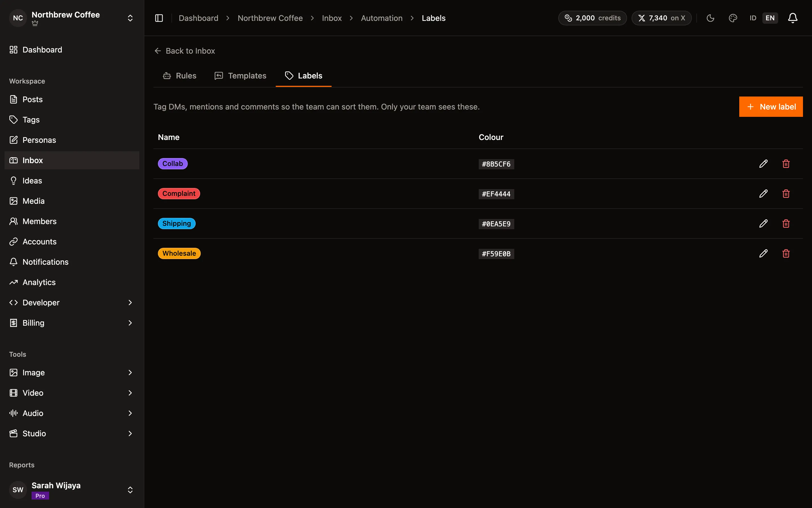Expand the Image tools
Viewport: 812px width, 508px height.
click(x=72, y=373)
